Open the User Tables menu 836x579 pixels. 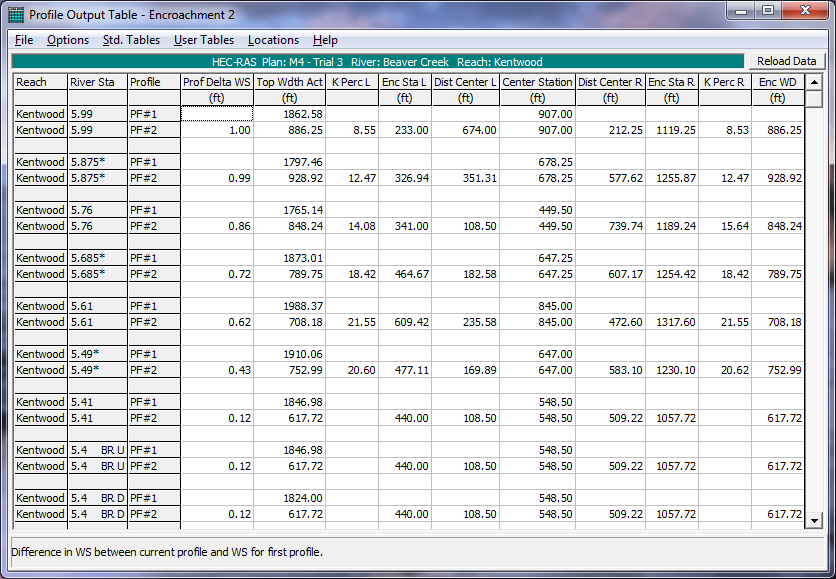(204, 40)
